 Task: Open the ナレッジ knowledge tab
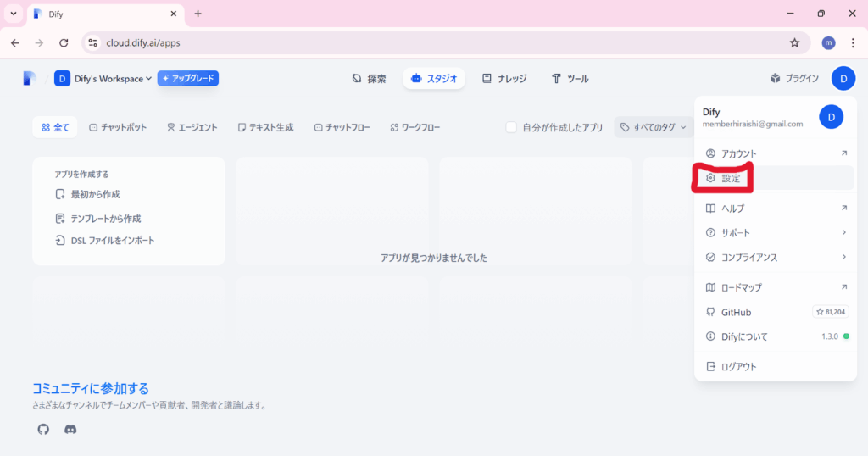click(x=504, y=79)
